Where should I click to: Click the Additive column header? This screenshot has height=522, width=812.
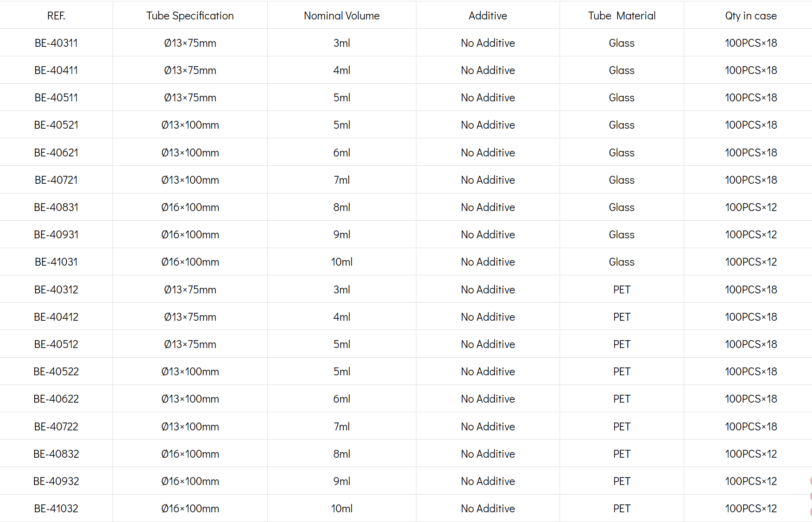point(488,16)
